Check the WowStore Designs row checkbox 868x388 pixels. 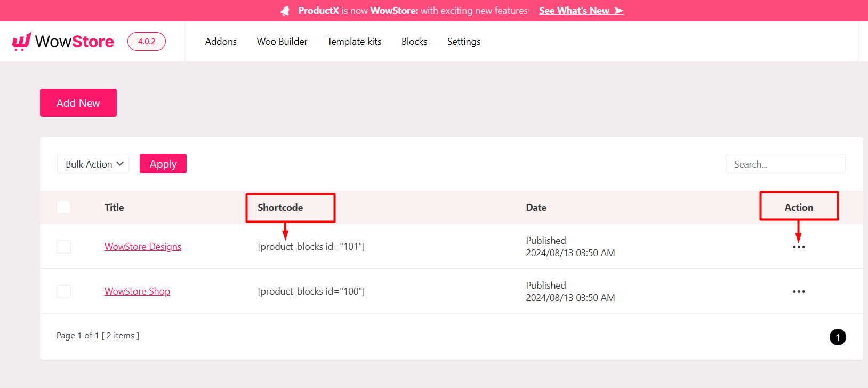coord(64,247)
